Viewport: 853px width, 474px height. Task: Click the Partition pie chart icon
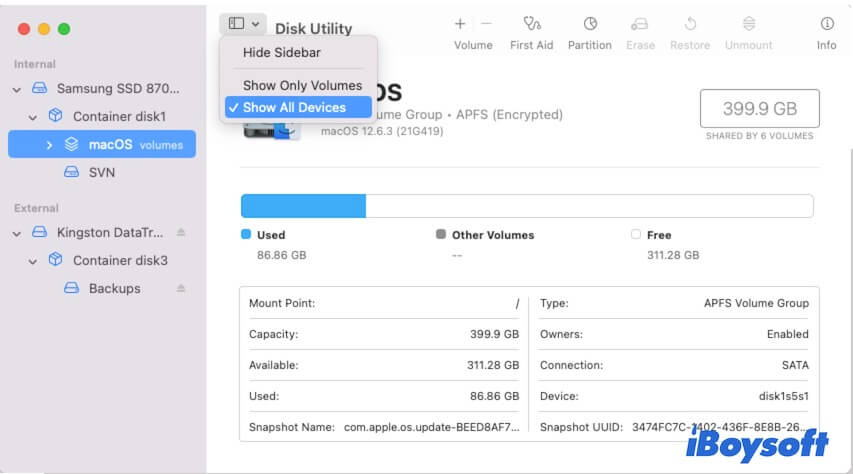[x=590, y=24]
